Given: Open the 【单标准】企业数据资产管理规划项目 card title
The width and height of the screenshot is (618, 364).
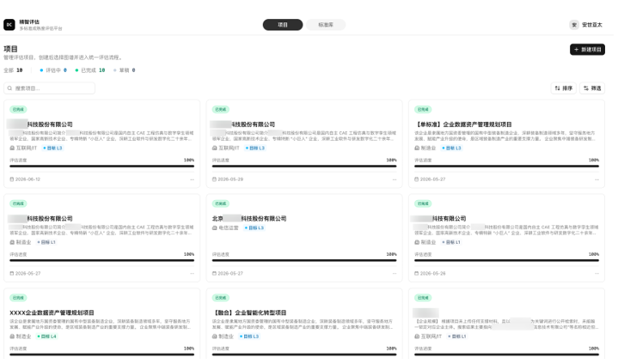Looking at the screenshot, I should [463, 124].
